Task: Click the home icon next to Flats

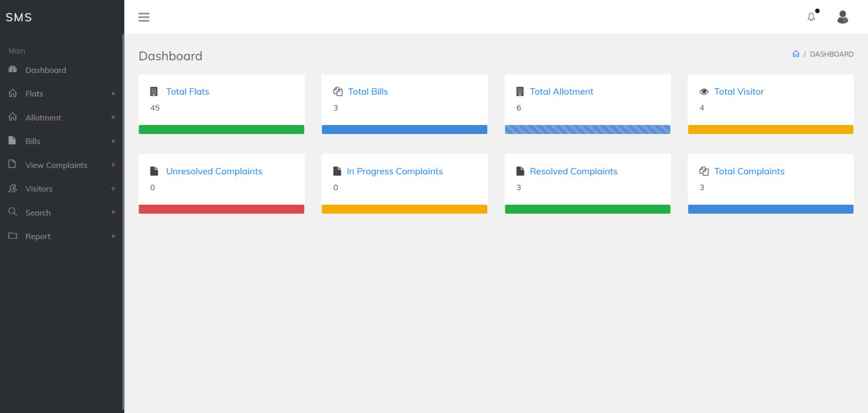Action: (12, 93)
